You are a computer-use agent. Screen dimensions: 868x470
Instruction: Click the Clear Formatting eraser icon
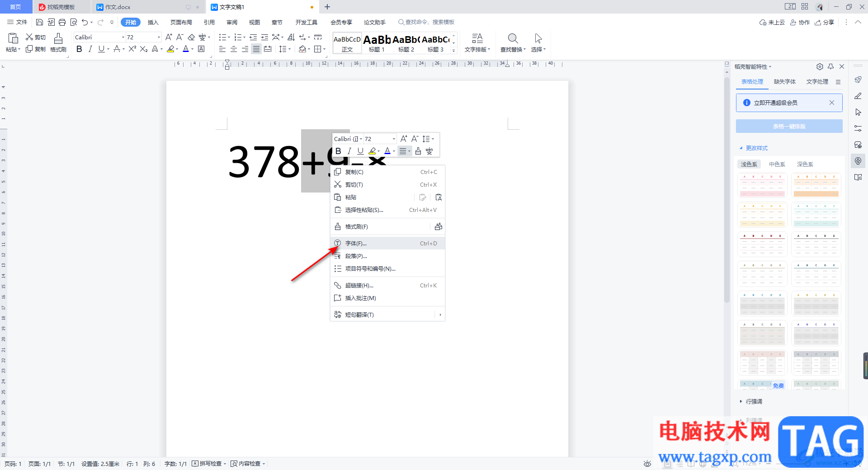click(191, 37)
